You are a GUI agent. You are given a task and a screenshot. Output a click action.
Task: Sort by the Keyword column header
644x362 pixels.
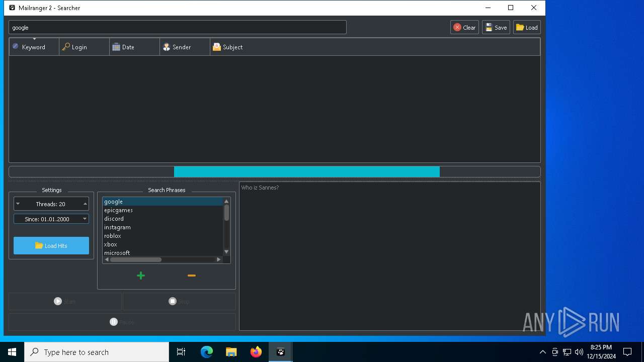point(34,47)
